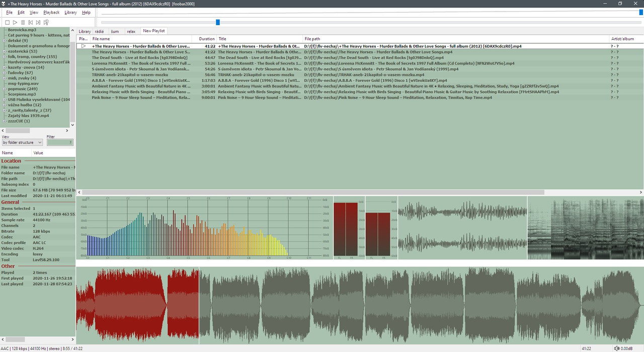Expand the ľudovky (67) folder

click(x=5, y=73)
